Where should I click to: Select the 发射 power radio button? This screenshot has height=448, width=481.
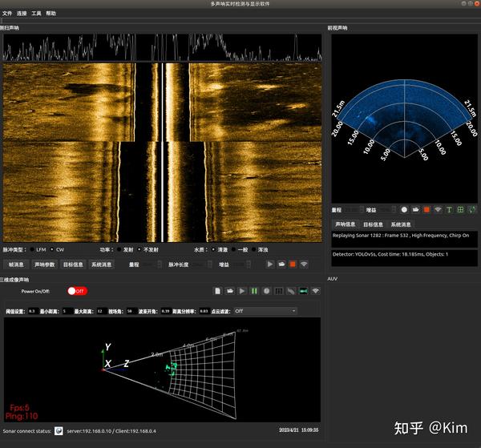tap(125, 249)
